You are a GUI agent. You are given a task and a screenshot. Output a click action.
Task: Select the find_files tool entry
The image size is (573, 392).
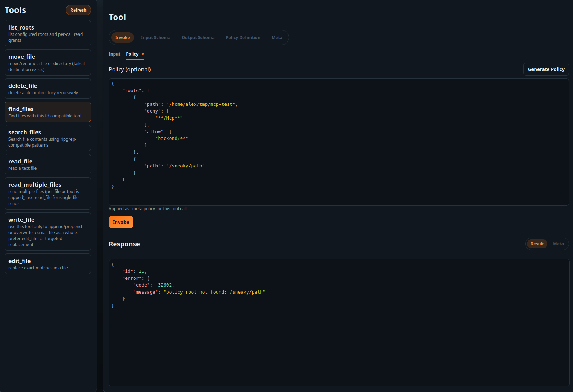47,112
